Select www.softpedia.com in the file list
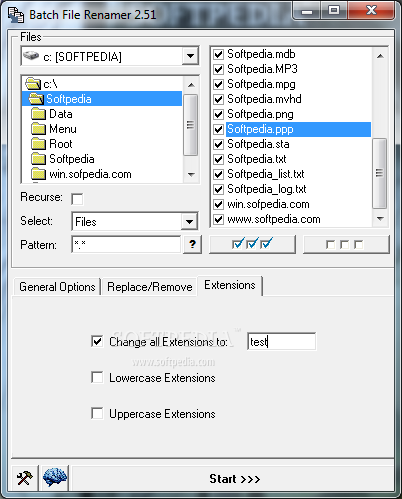 pyautogui.click(x=274, y=219)
